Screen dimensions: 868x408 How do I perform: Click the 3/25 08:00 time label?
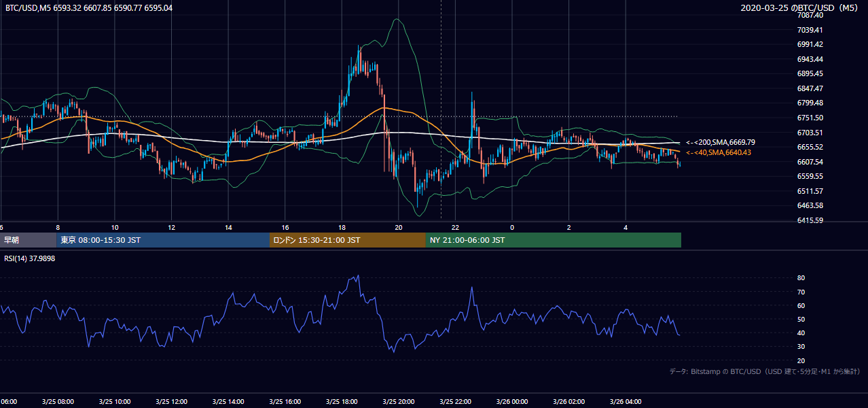(58, 401)
